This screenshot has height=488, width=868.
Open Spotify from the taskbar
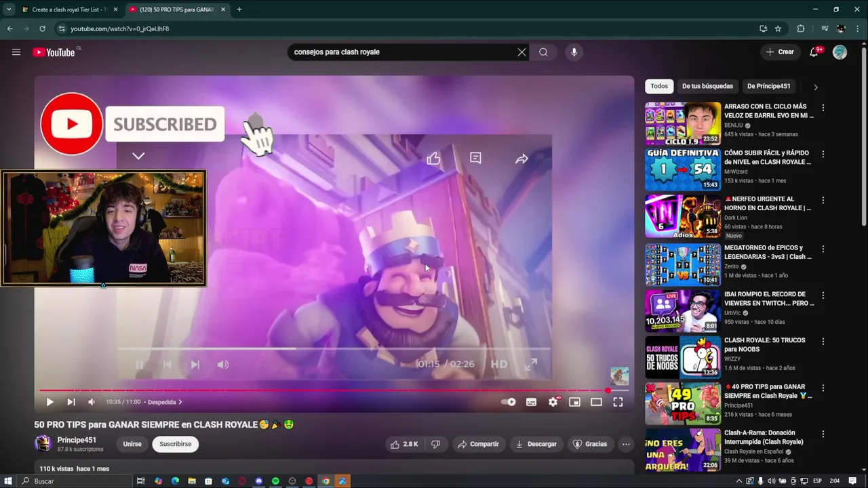pyautogui.click(x=275, y=481)
